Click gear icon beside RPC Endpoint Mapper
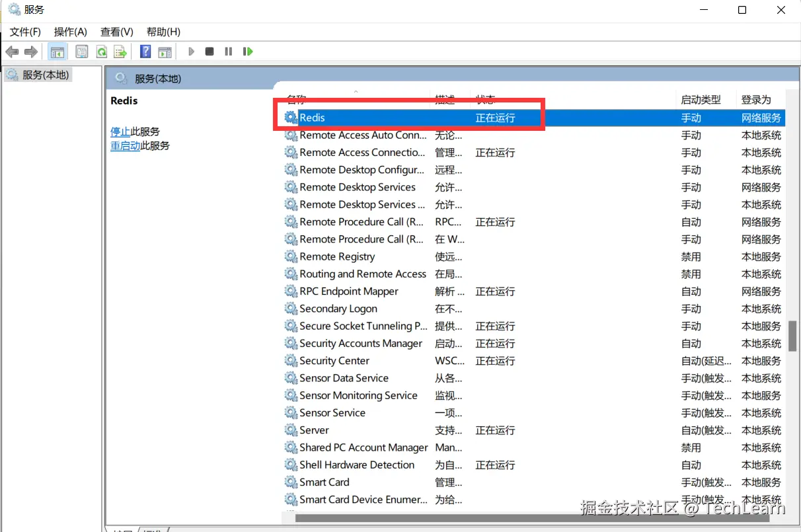This screenshot has width=801, height=532. click(291, 291)
